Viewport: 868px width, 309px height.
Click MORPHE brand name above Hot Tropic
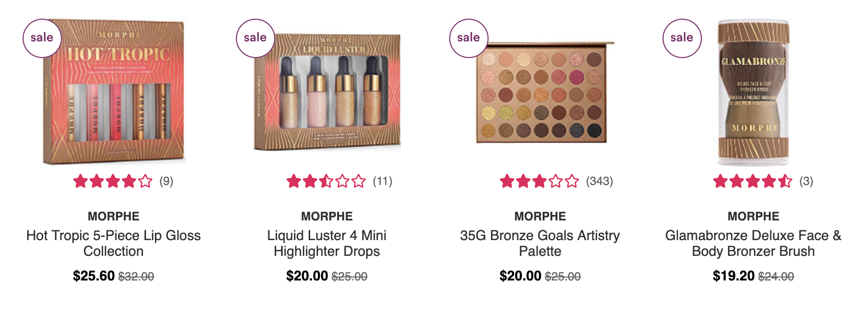click(114, 216)
